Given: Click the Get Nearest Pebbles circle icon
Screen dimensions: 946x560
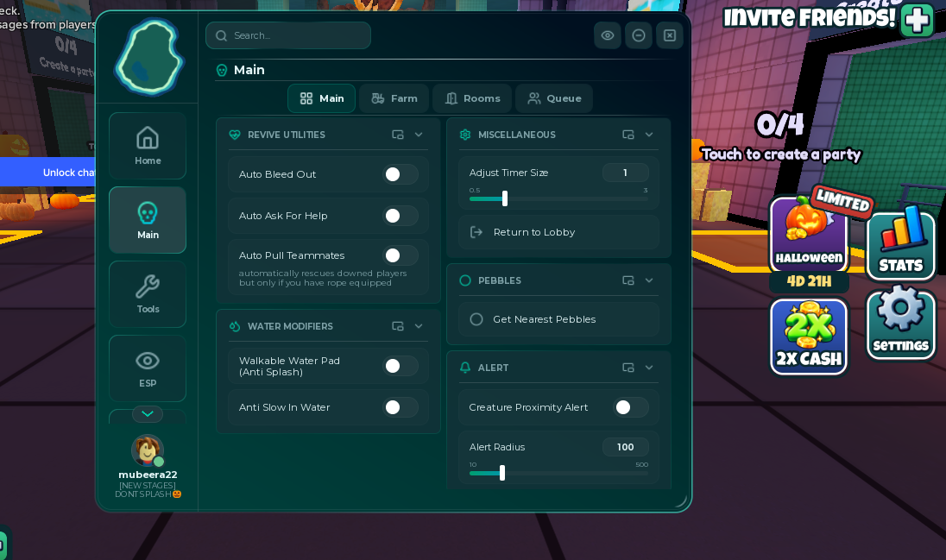Looking at the screenshot, I should 476,319.
